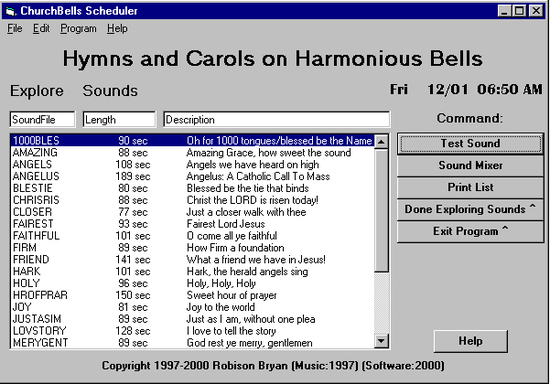Click the ChurchBells Scheduler title bar icon

11,11
